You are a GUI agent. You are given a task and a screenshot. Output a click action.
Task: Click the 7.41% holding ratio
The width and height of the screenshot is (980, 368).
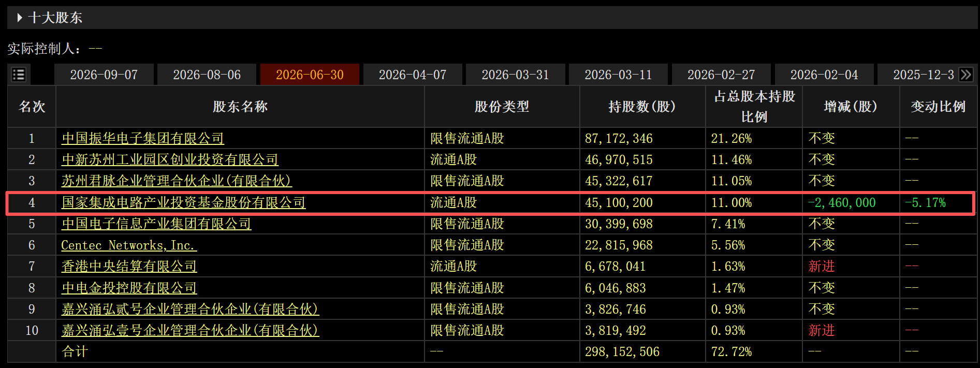coord(728,224)
